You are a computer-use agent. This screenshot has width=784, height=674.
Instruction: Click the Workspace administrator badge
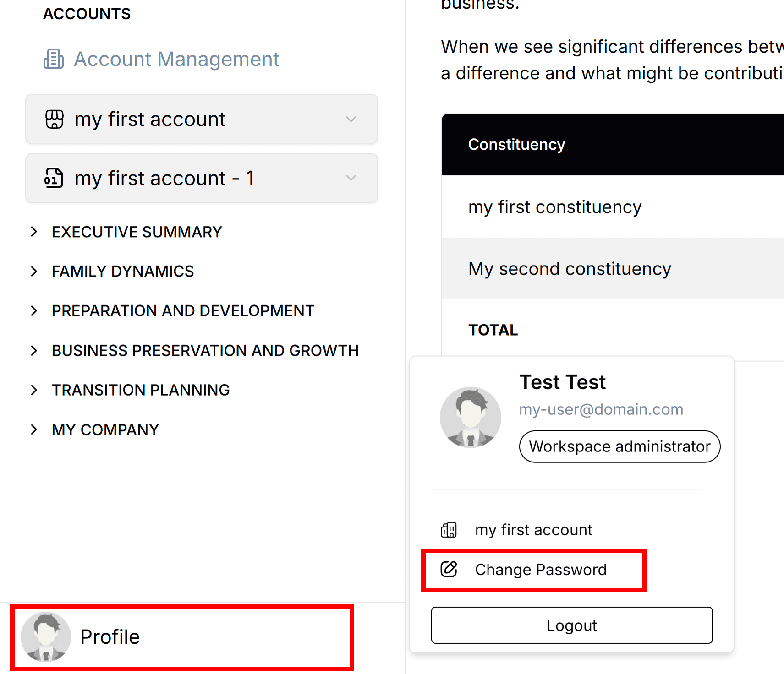point(620,446)
